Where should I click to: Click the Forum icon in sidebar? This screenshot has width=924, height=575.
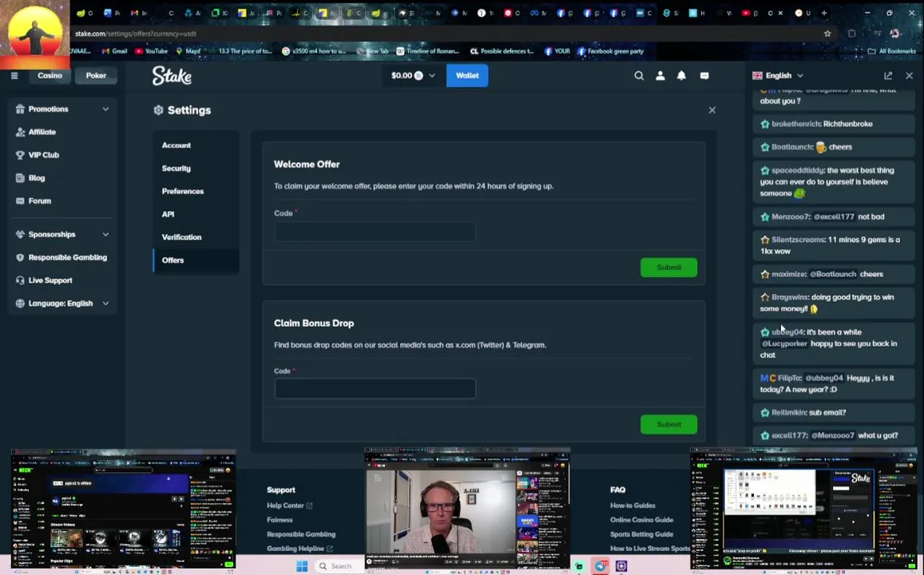[20, 201]
